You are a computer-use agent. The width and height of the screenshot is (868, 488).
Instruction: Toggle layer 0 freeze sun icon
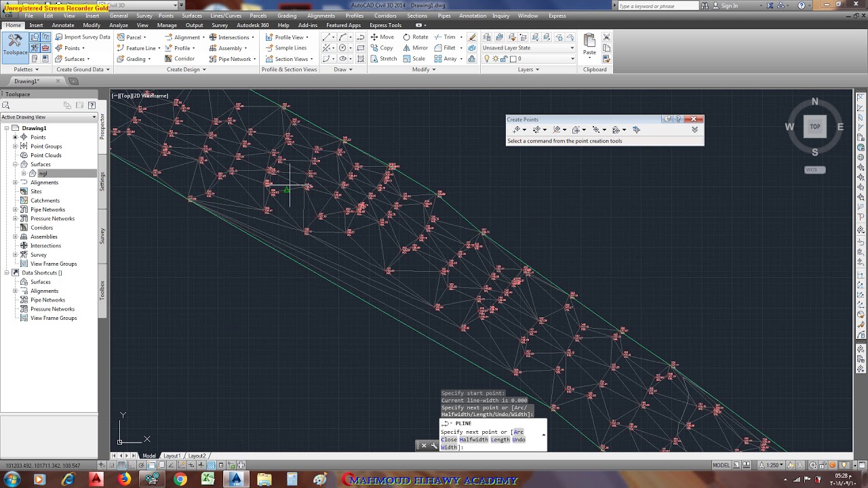(494, 59)
